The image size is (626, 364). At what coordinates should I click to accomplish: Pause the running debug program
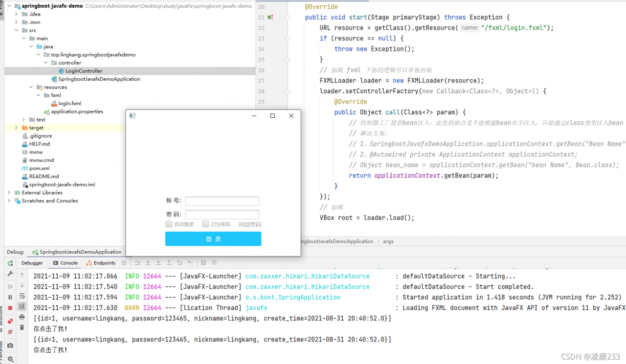[x=10, y=297]
